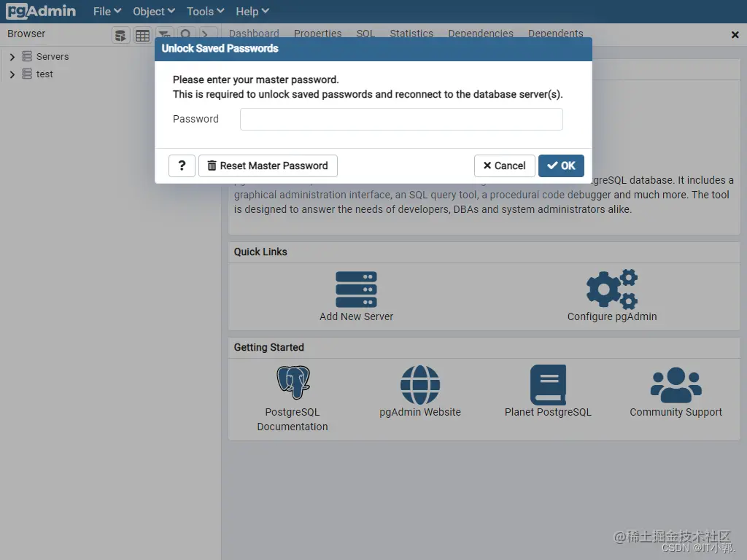Open the Help menu
Screen dimensions: 747x560
252,12
